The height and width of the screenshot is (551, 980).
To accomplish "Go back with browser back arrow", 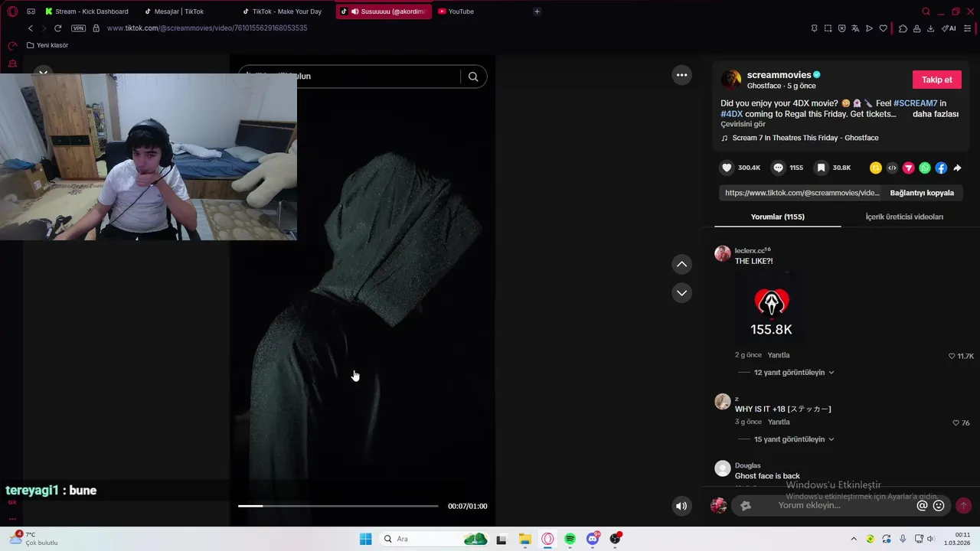I will click(x=31, y=28).
